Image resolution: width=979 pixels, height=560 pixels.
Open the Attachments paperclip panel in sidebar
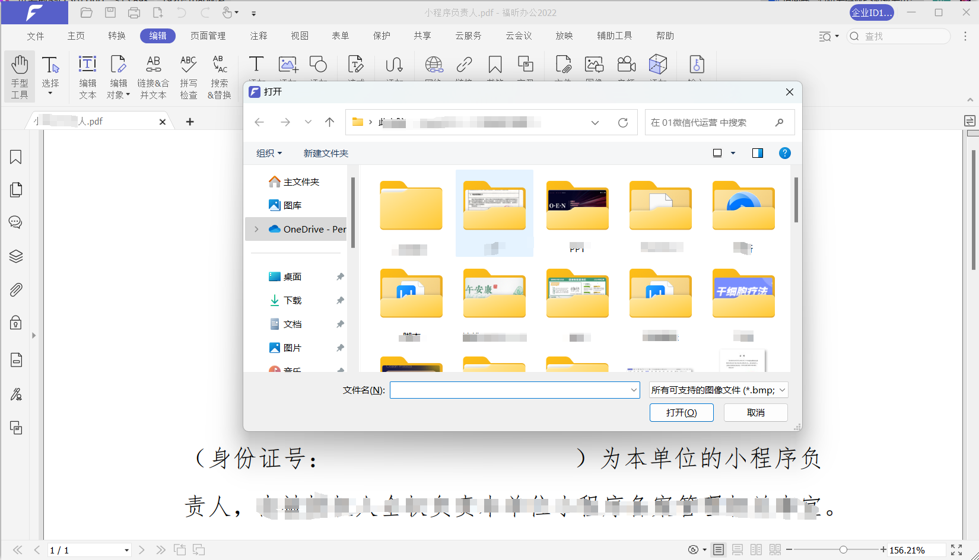[x=16, y=289]
